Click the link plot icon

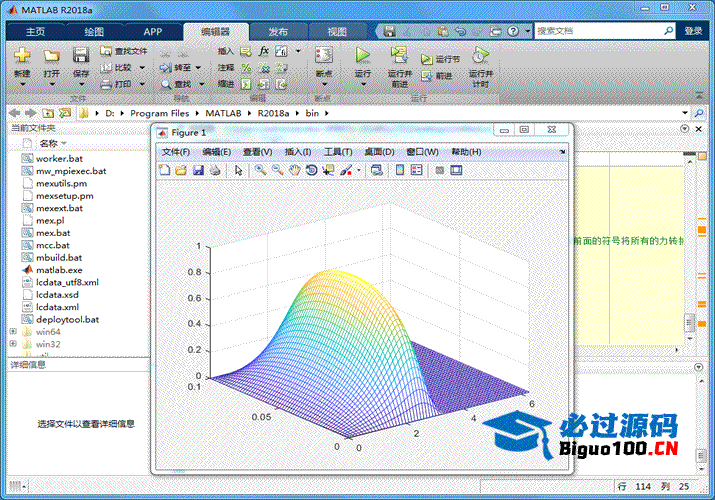[x=377, y=170]
